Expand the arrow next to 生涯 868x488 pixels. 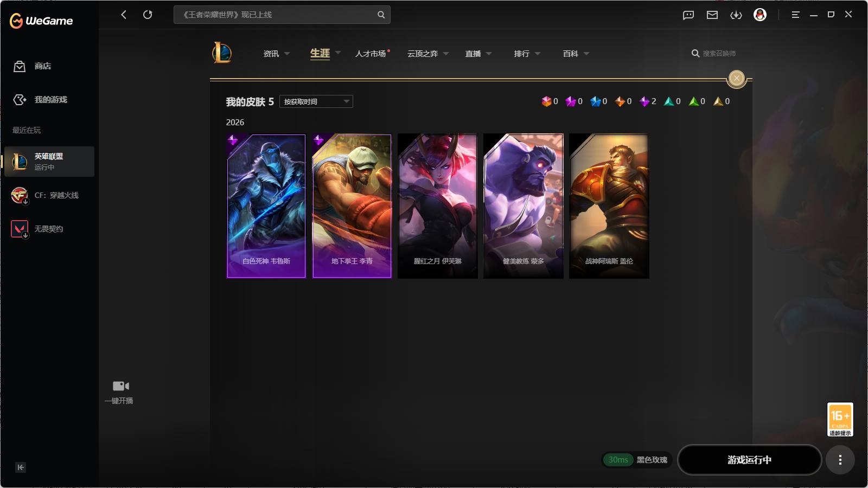(x=338, y=53)
